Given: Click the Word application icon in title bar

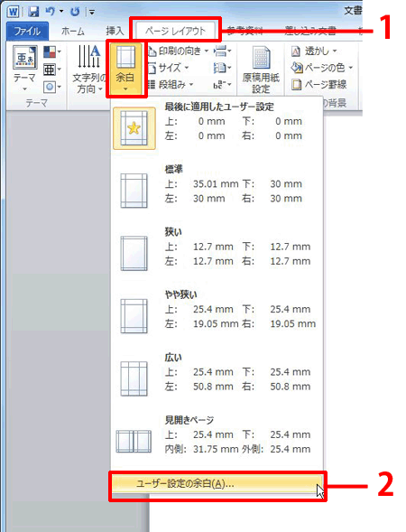Looking at the screenshot, I should (x=14, y=12).
